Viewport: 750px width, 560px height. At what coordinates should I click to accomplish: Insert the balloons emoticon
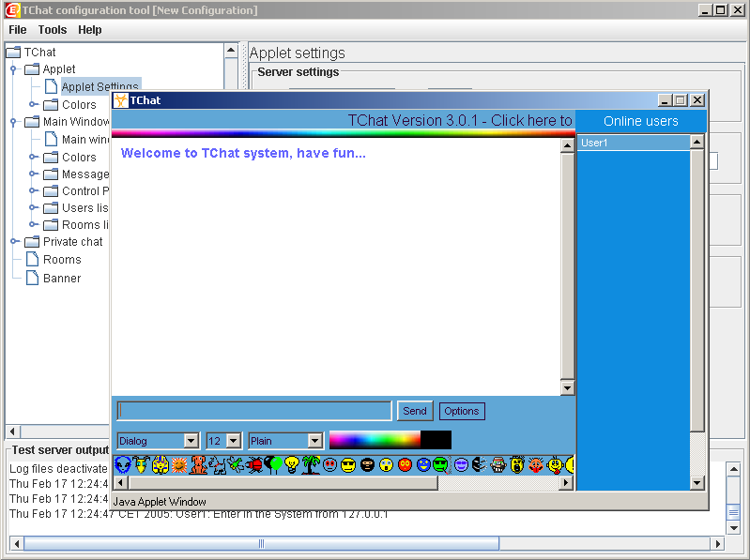[273, 464]
